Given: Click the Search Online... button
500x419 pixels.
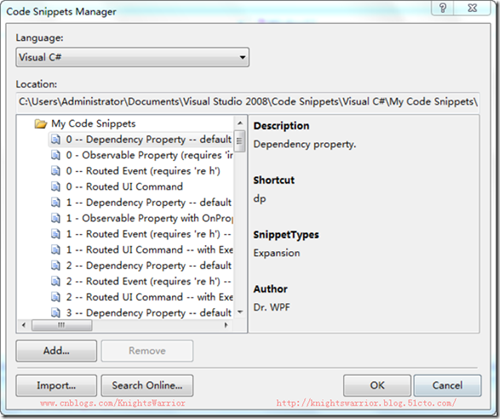Looking at the screenshot, I should click(147, 386).
